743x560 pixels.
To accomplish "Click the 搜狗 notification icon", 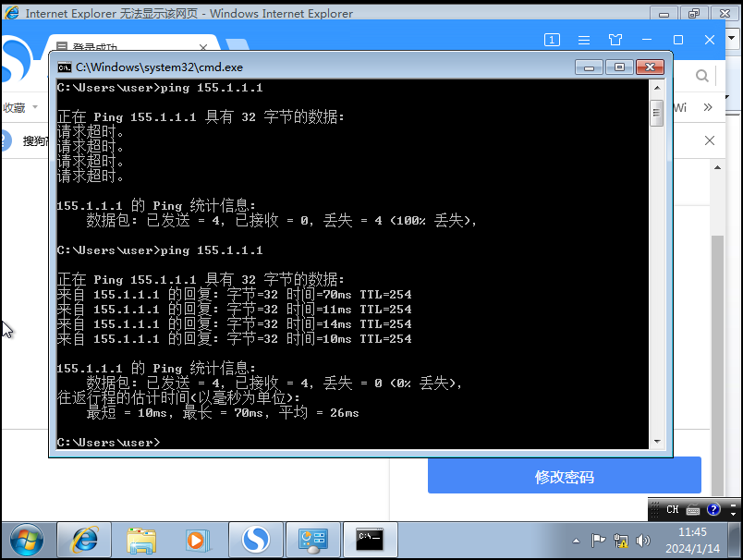I will pyautogui.click(x=6, y=140).
